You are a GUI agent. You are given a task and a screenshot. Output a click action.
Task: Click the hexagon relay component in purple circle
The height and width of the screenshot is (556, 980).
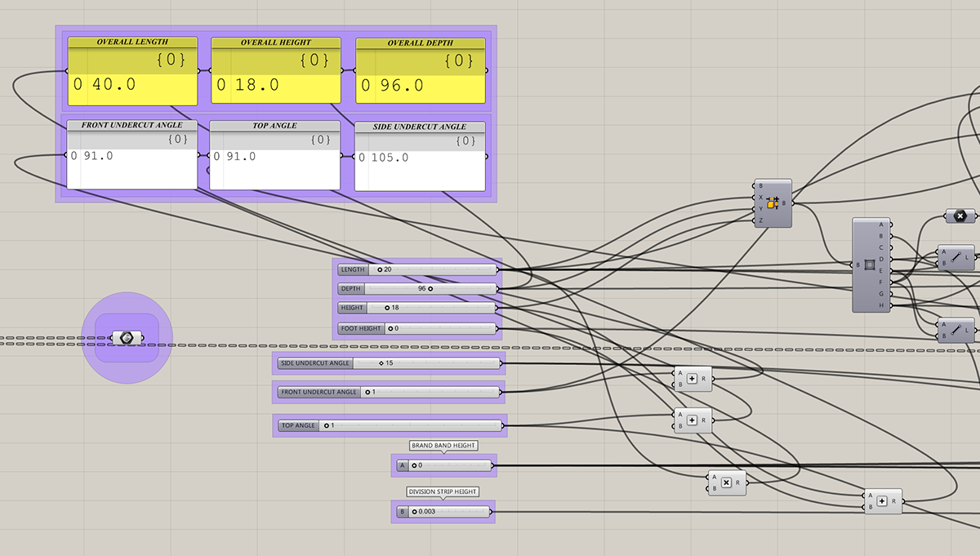coord(127,338)
